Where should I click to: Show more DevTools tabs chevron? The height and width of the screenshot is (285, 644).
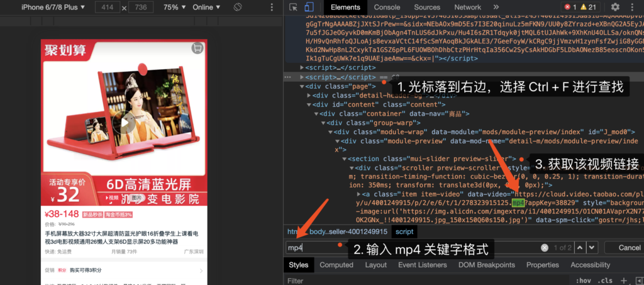[496, 7]
